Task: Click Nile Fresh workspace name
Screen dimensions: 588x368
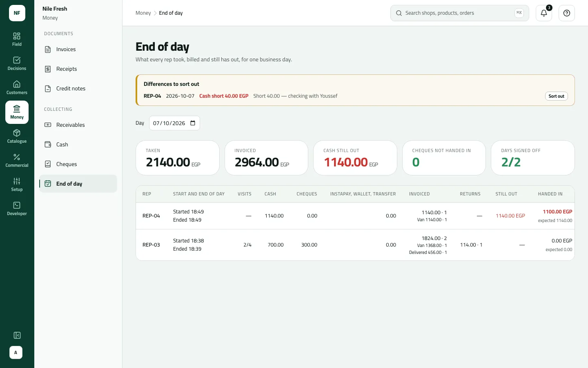Action: click(55, 9)
